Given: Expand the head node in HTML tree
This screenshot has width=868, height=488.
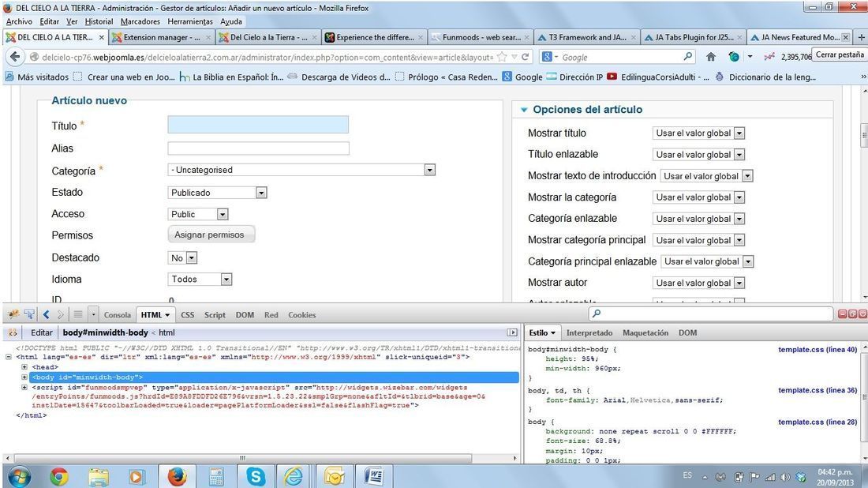Looking at the screenshot, I should 24,366.
